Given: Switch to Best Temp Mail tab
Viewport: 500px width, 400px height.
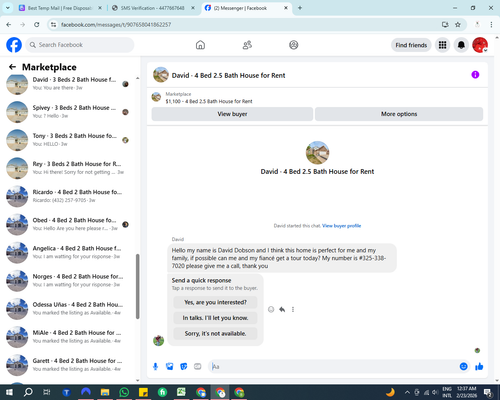Looking at the screenshot, I should click(x=60, y=8).
